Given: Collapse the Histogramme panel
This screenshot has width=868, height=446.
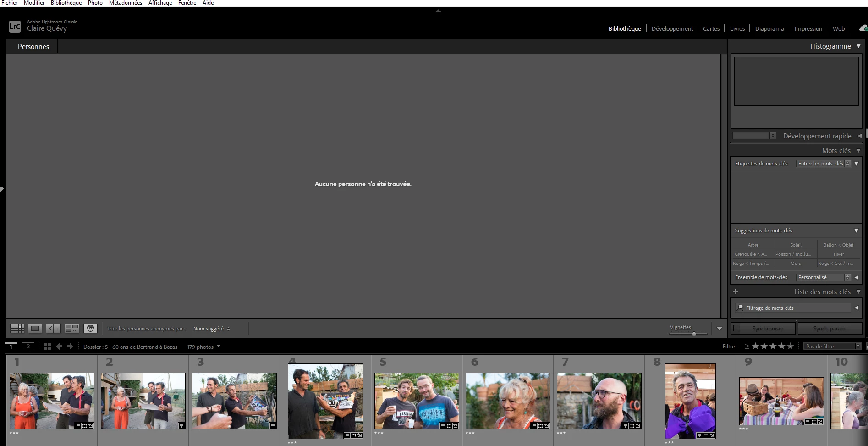Looking at the screenshot, I should [x=858, y=46].
